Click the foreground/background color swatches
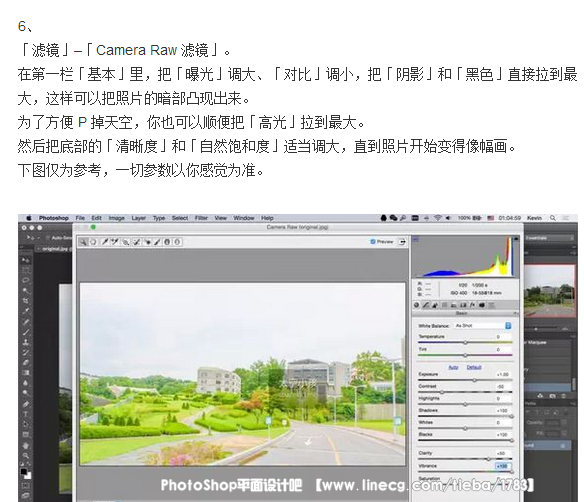 [x=26, y=474]
